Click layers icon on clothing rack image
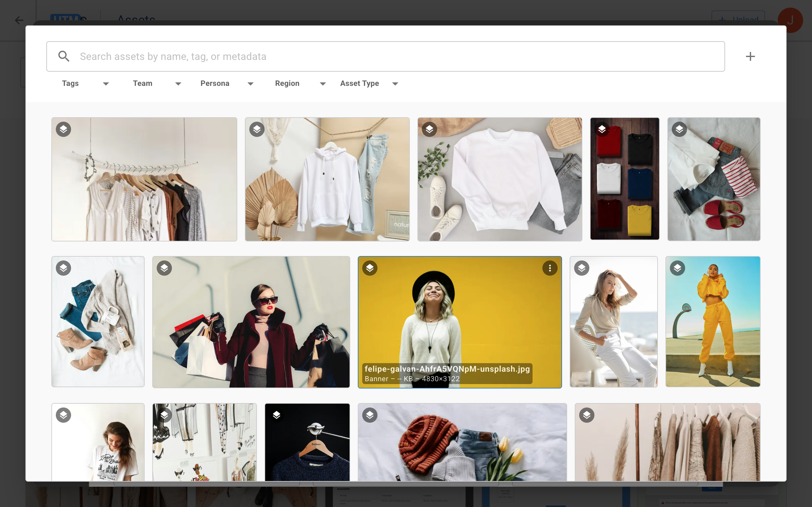Screen dimensions: 812x507 (63, 129)
